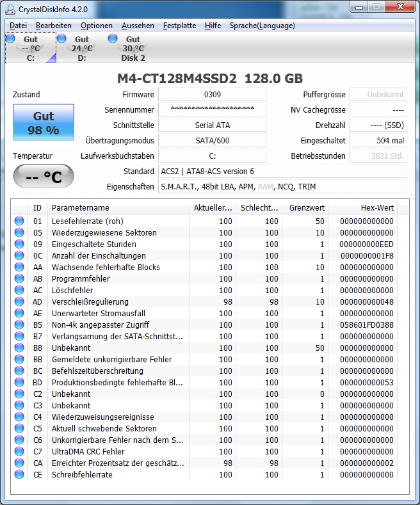Select the 'Erreichter Prozentsatz der geschätz...' row
Viewport: 420px width, 505px height.
click(x=204, y=463)
